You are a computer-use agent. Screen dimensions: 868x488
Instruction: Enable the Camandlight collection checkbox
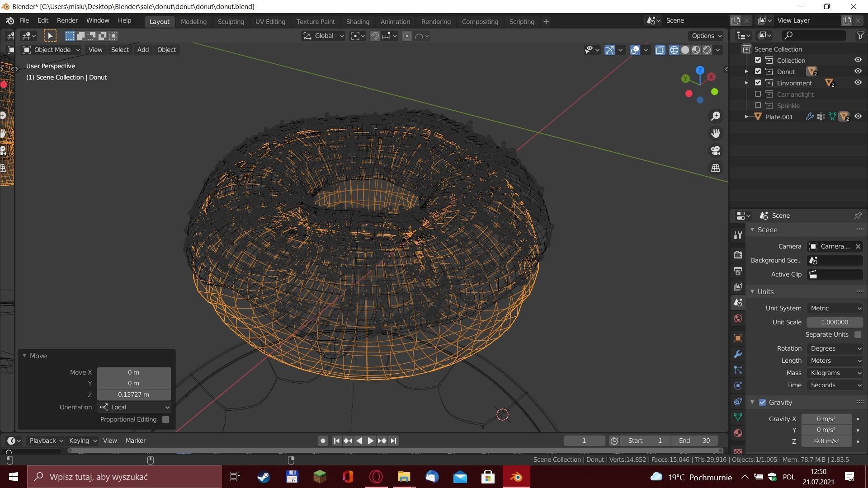click(x=758, y=94)
